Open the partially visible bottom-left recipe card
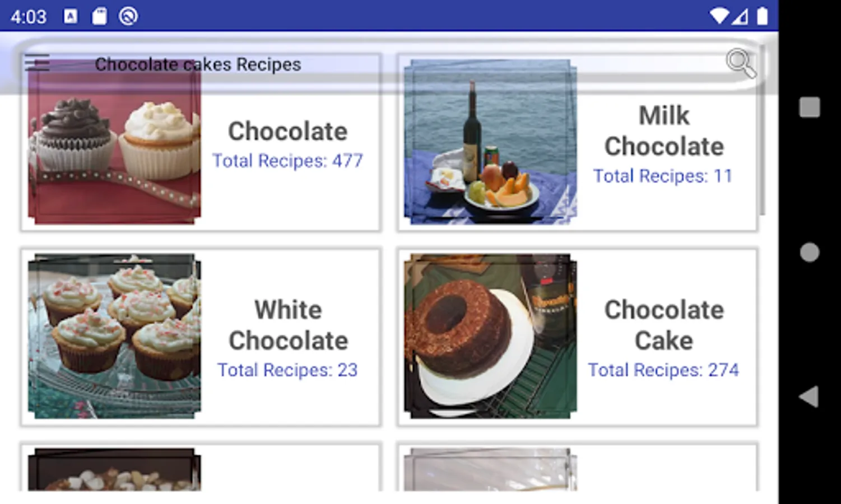 (x=201, y=467)
